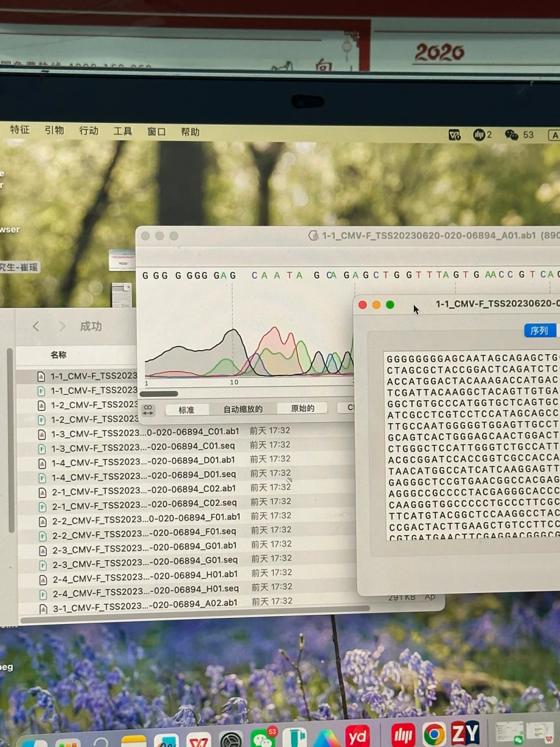The width and height of the screenshot is (560, 747).
Task: Slide the chromatogram horizontal scroll thumb
Action: [x=159, y=394]
